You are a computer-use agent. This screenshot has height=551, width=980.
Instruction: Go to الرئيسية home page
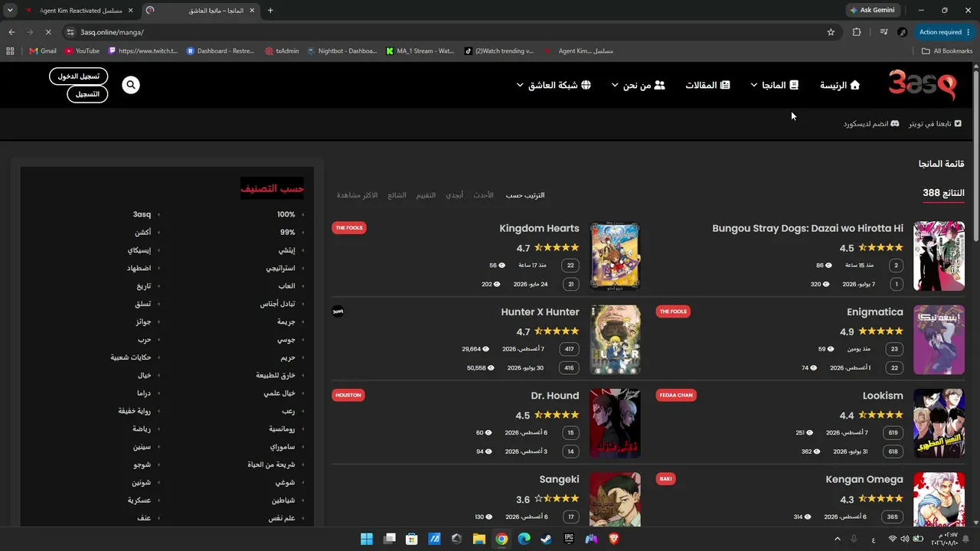click(840, 85)
